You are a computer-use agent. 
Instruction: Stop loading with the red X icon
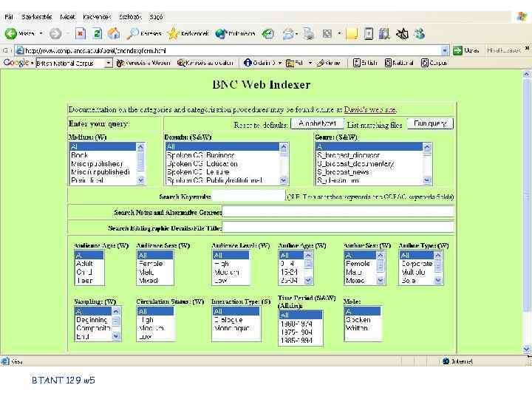click(x=80, y=33)
